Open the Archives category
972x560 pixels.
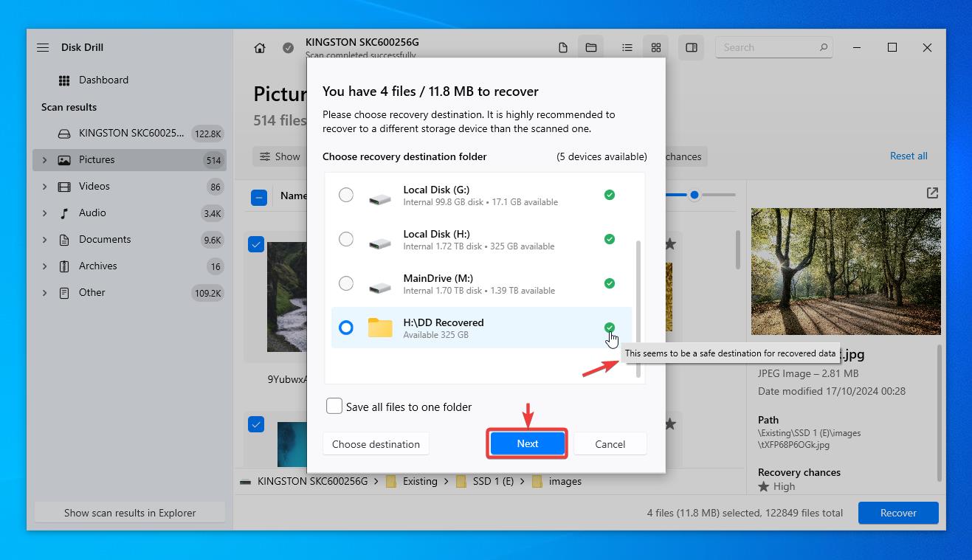coord(129,266)
